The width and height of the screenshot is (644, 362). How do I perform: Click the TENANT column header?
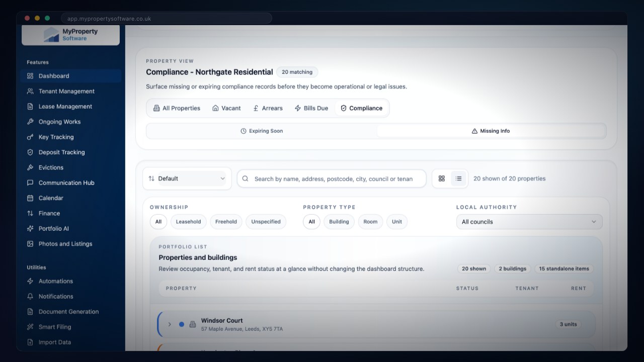tap(527, 288)
